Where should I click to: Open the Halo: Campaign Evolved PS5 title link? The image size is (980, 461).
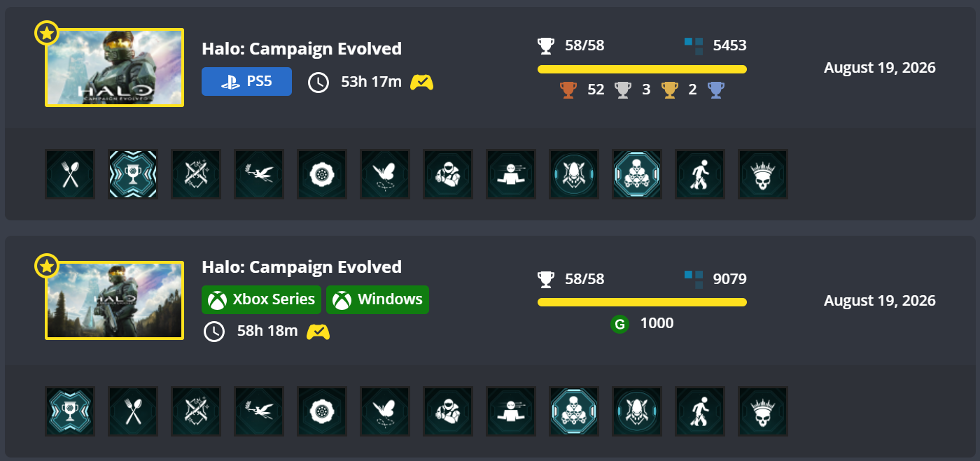click(302, 48)
